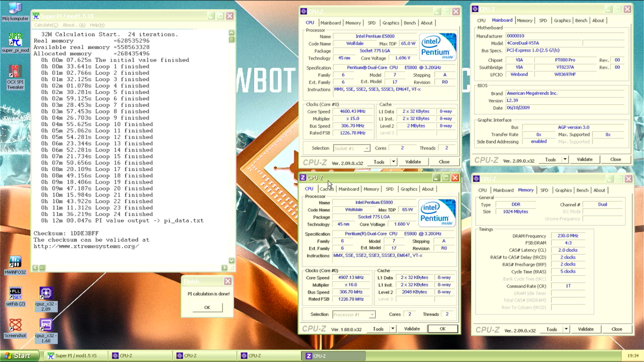The width and height of the screenshot is (644, 362).
Task: Open About...(A) menu in Super PI
Action: [x=74, y=25]
